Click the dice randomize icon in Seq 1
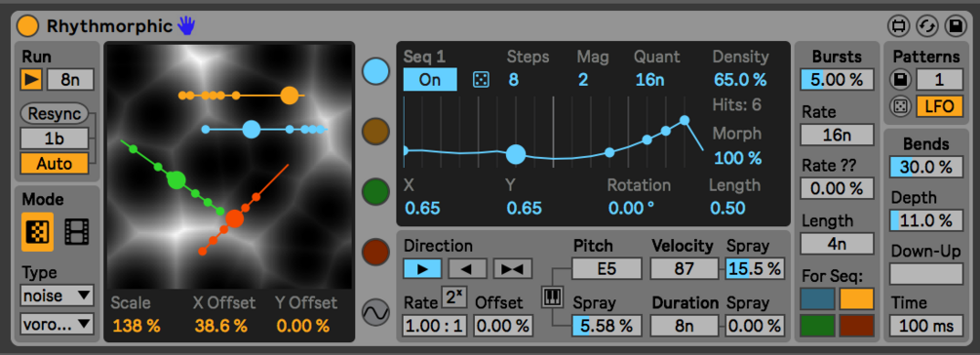The image size is (980, 355). point(481,80)
